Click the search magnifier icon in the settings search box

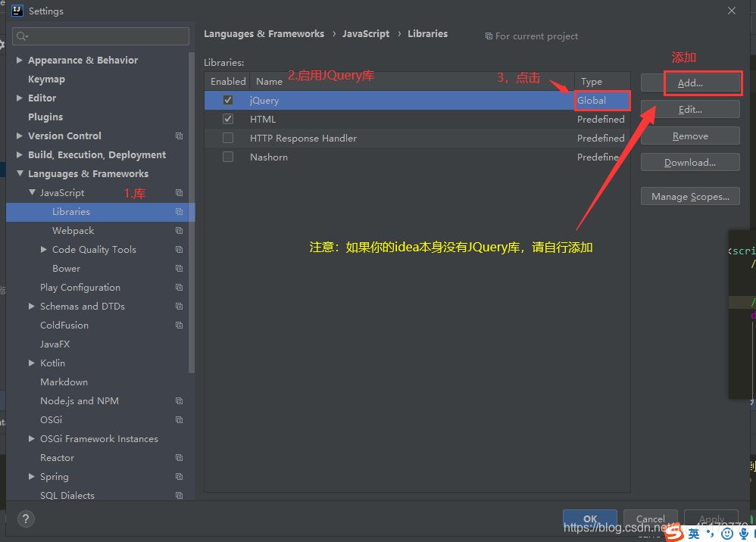(22, 36)
